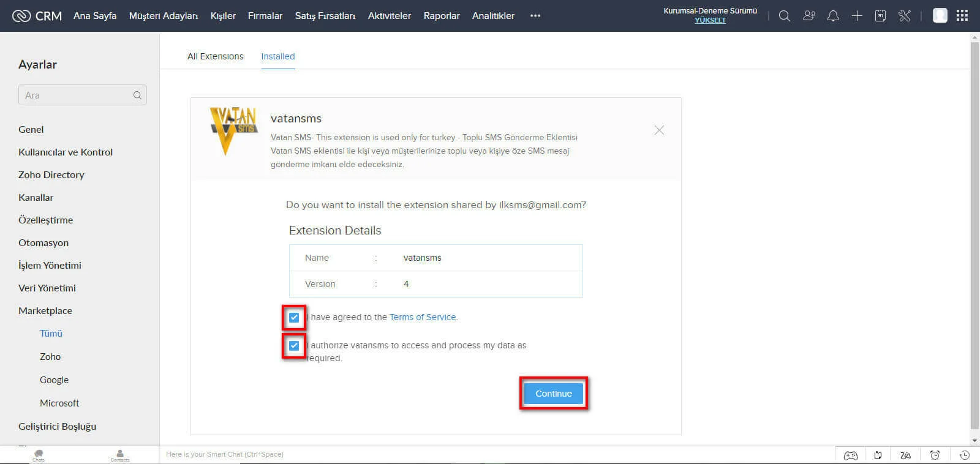
Task: Click the version value 4
Action: coord(406,284)
